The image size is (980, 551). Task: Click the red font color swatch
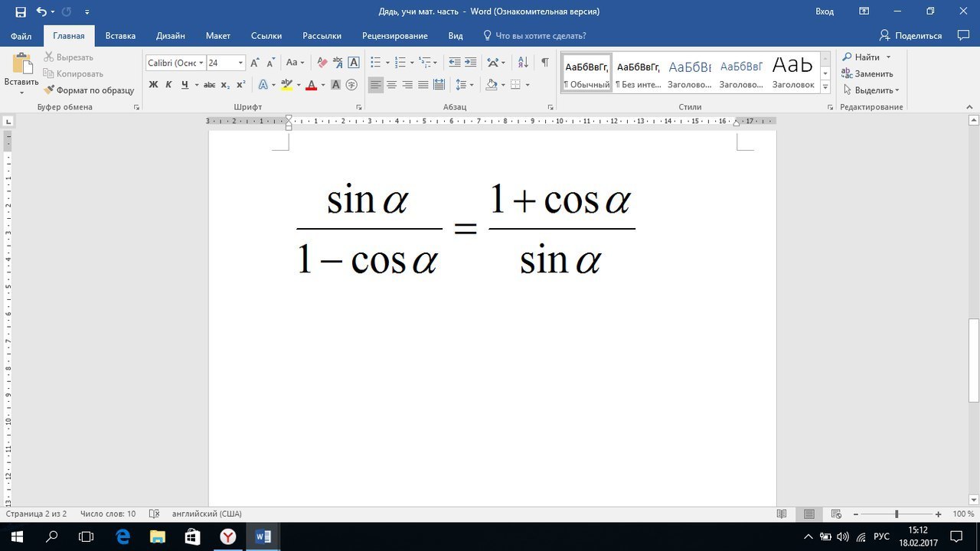pyautogui.click(x=311, y=85)
